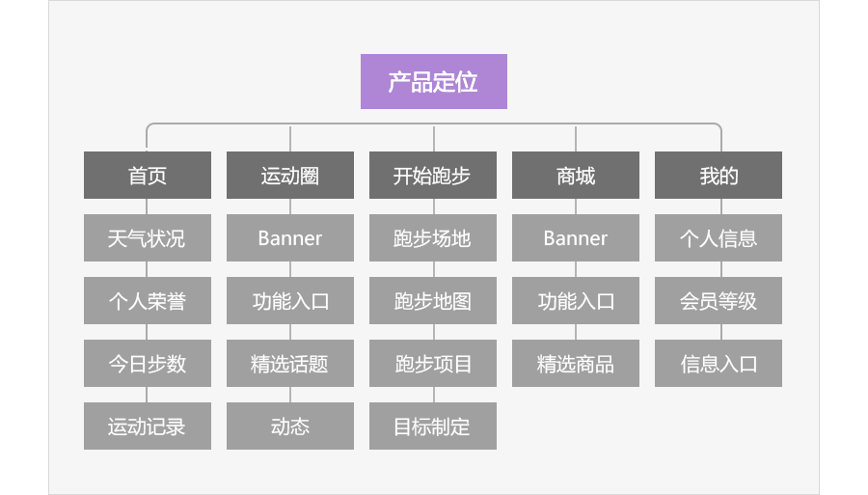Click the 我的 header box

coord(719,175)
